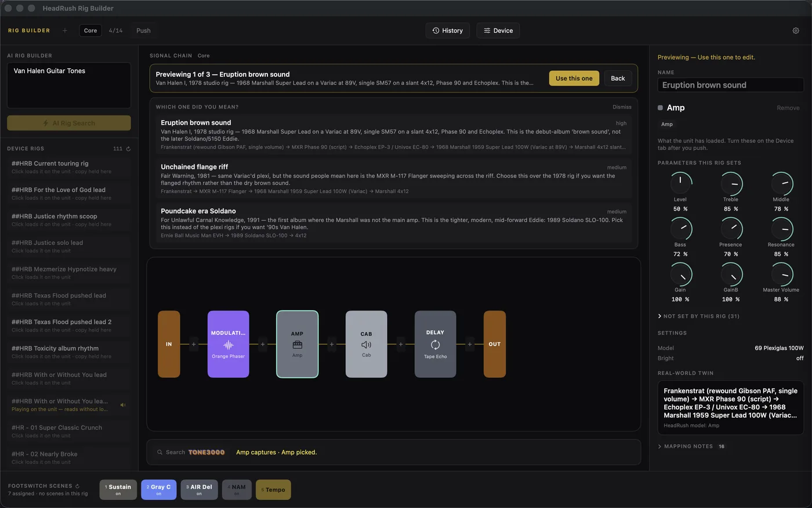Click the Push button in the top bar
Screen dimensions: 812x508
tap(143, 31)
